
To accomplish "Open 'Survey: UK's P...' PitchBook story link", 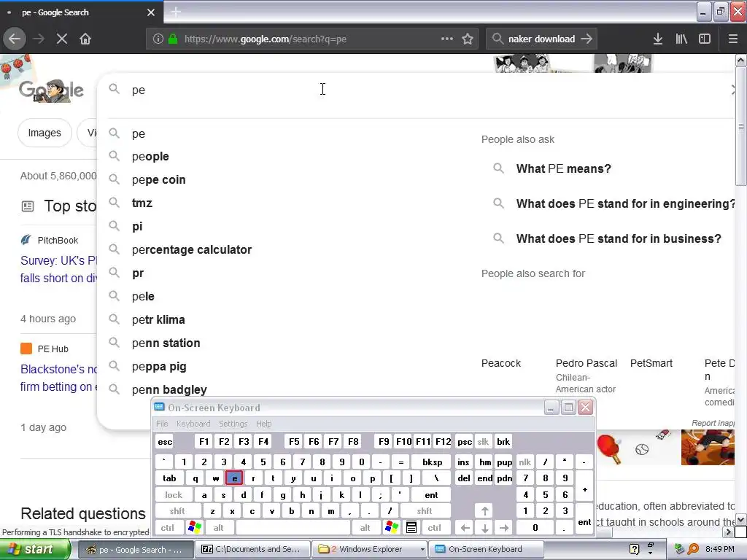I will (58, 270).
